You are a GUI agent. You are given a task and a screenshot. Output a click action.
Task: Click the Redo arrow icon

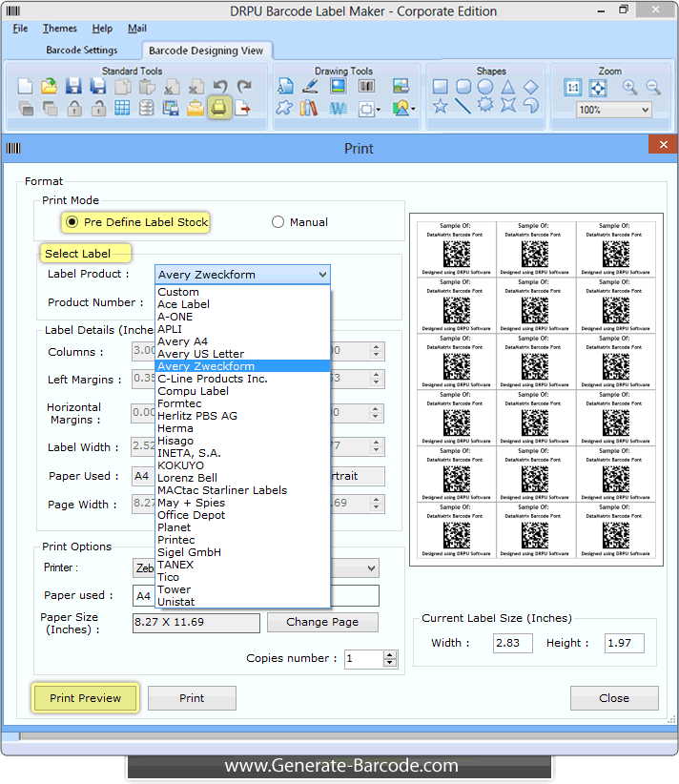tap(244, 87)
